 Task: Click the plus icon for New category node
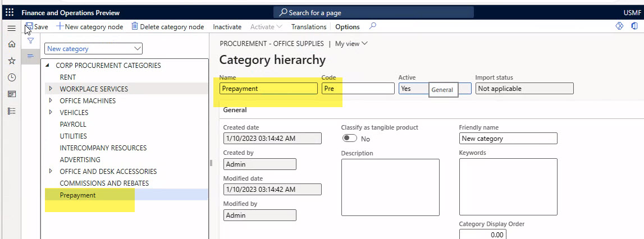tap(60, 26)
